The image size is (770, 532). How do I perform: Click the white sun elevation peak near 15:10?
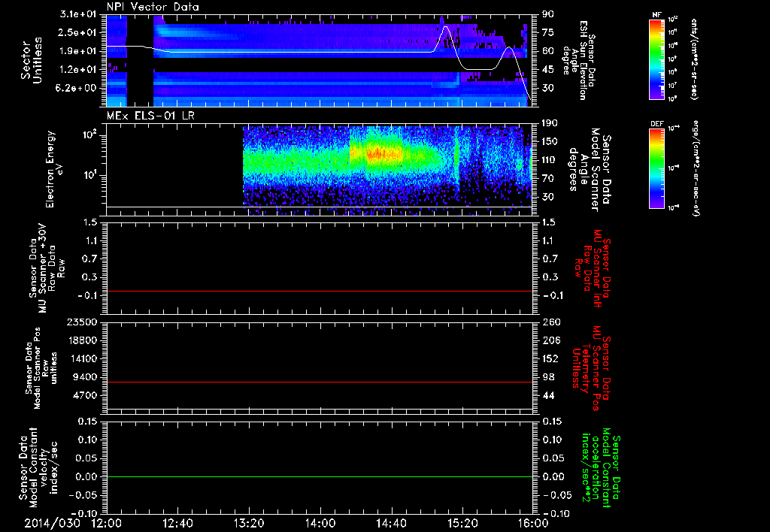tap(446, 28)
